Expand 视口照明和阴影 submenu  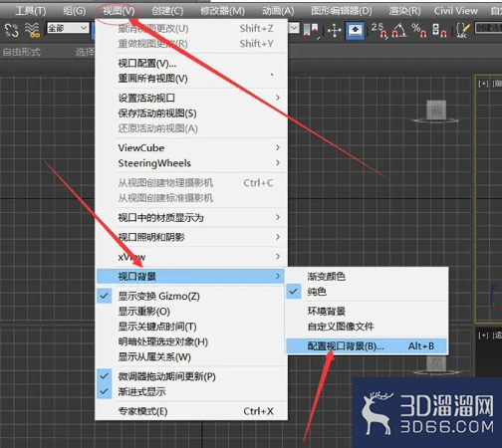coord(191,237)
